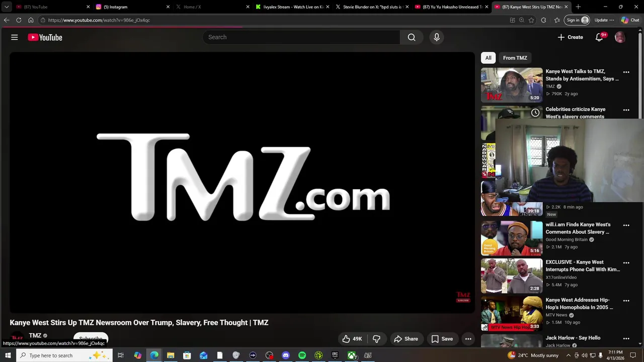This screenshot has width=644, height=362.
Task: Open a new browser tab with plus
Action: [578, 7]
